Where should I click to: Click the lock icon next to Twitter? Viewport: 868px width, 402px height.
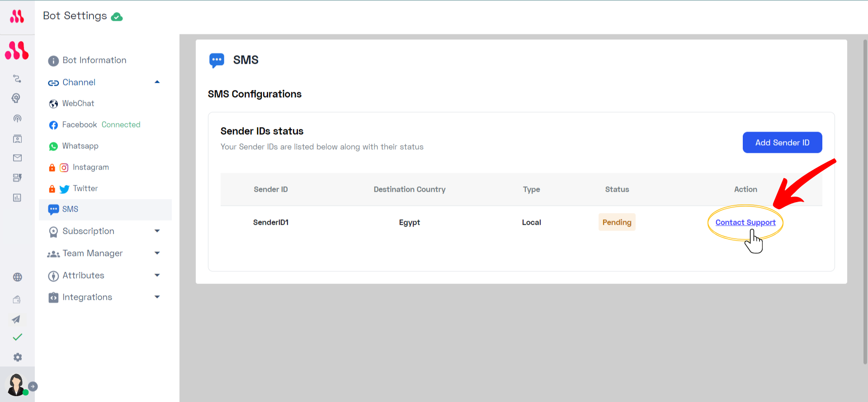pyautogui.click(x=52, y=189)
